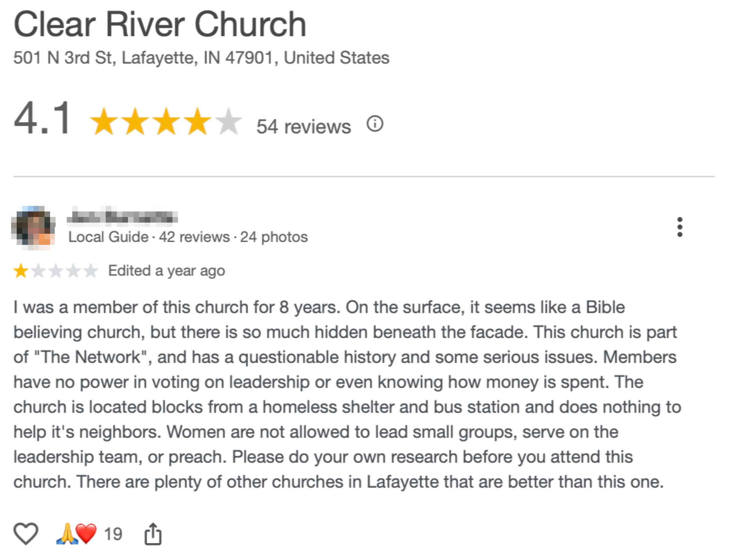732x560 pixels.
Task: Click the gray fifth star of overall rating
Action: (229, 121)
